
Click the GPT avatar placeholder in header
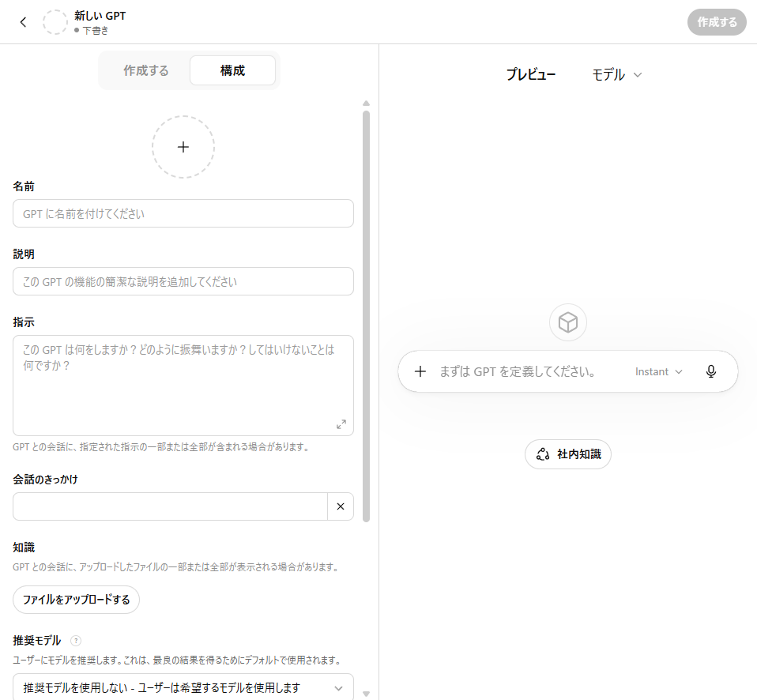coord(55,22)
